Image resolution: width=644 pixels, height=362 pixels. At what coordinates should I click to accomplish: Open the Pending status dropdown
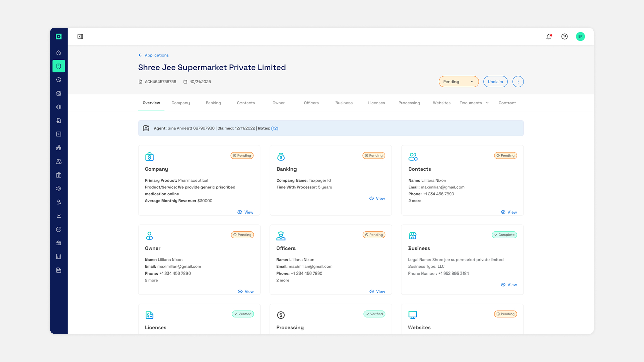click(x=458, y=82)
